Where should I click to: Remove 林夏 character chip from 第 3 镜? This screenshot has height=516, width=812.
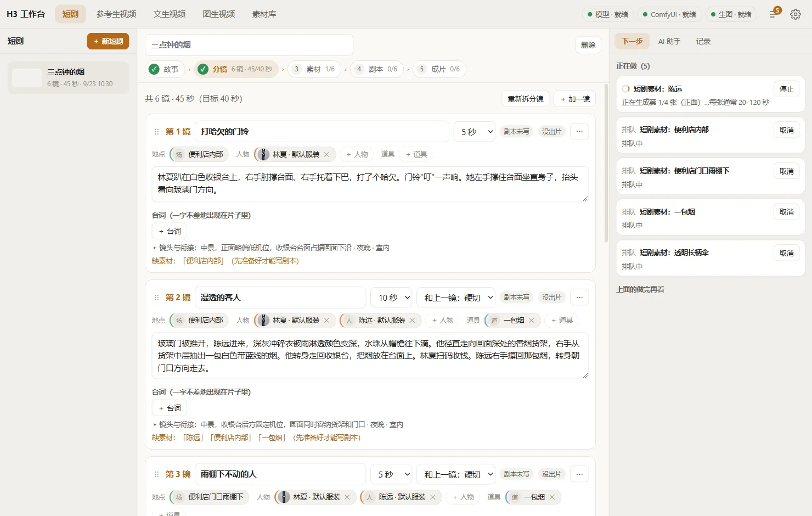coord(347,497)
